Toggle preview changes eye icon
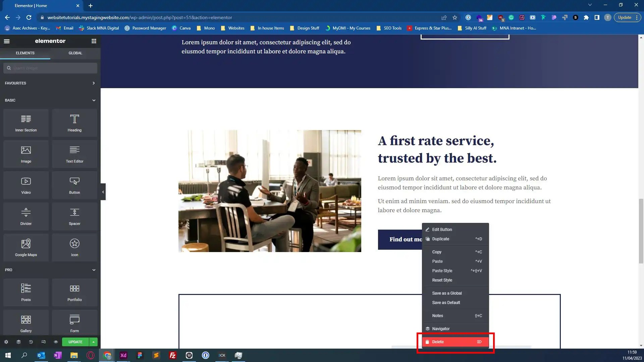The height and width of the screenshot is (362, 644). [56, 342]
